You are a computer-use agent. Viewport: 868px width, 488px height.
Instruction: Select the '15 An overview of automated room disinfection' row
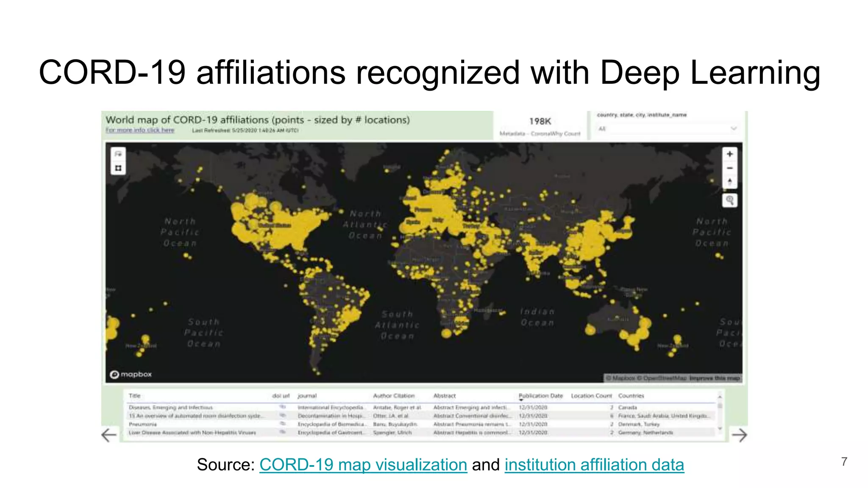(x=196, y=416)
